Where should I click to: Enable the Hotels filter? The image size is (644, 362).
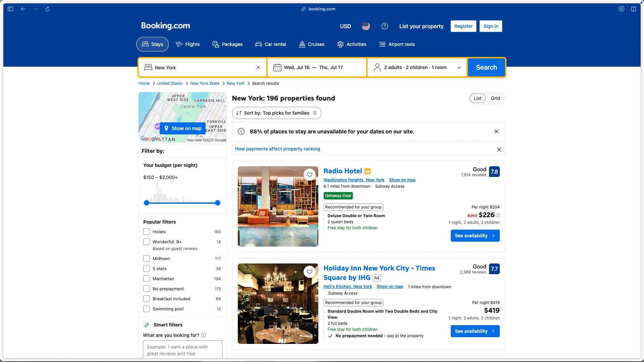(147, 232)
